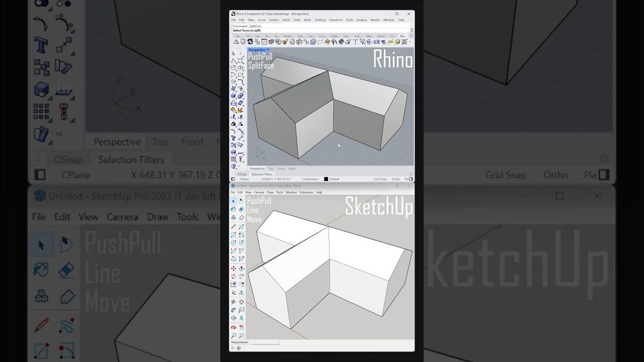Open Rhino Render menu
Image resolution: width=644 pixels, height=362 pixels.
tap(375, 20)
